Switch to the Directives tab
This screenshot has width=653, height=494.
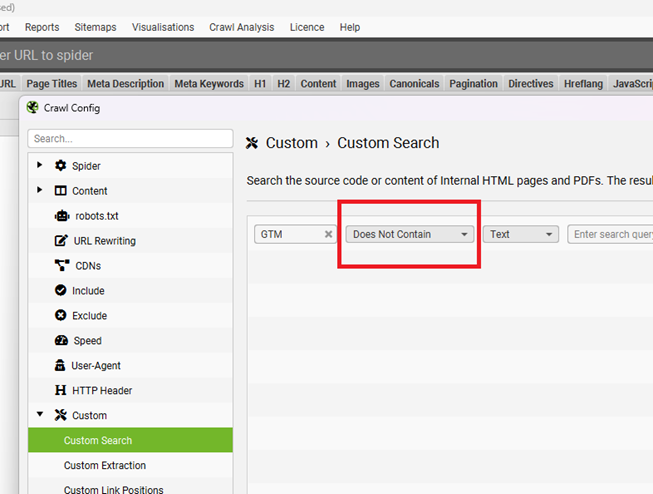(x=531, y=84)
